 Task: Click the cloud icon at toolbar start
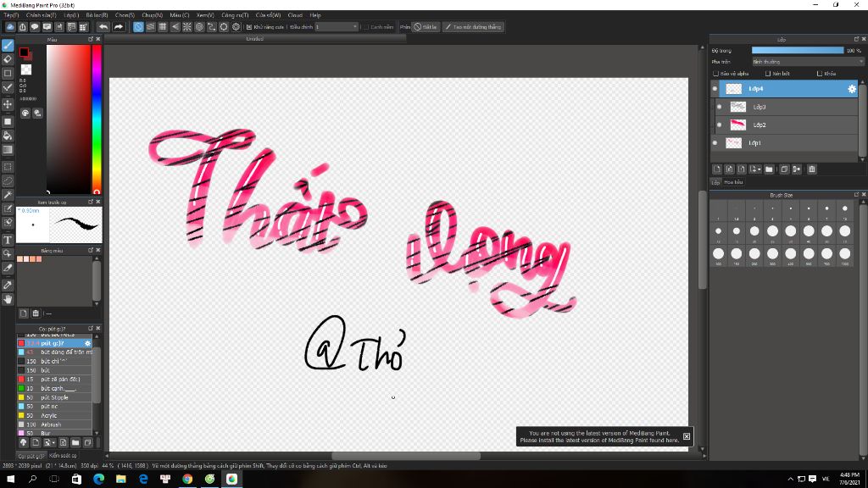[x=10, y=26]
